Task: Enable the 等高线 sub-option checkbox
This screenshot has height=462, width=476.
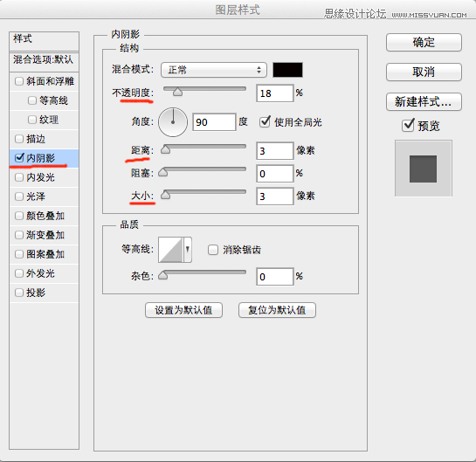Action: point(32,100)
